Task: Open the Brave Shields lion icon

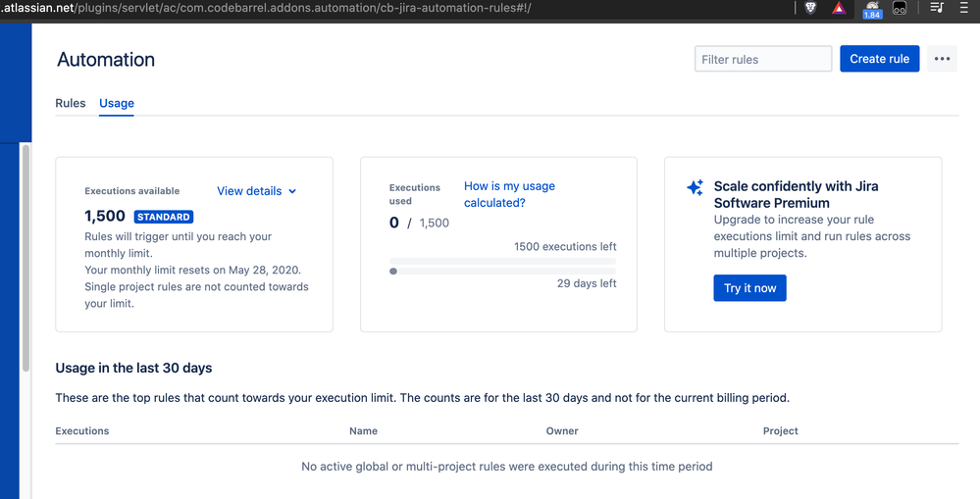Action: (x=810, y=8)
